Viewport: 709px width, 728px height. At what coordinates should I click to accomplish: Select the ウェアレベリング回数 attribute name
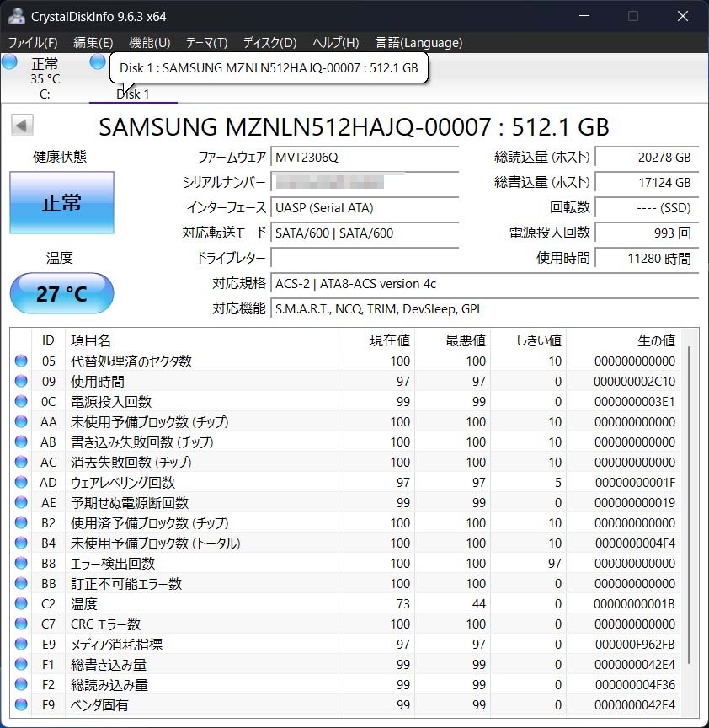coord(123,483)
